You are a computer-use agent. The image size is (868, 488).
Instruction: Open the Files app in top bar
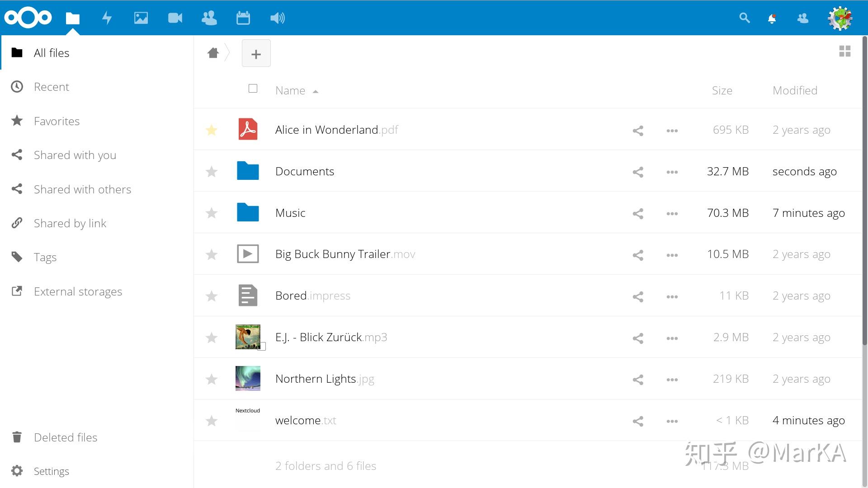coord(72,18)
